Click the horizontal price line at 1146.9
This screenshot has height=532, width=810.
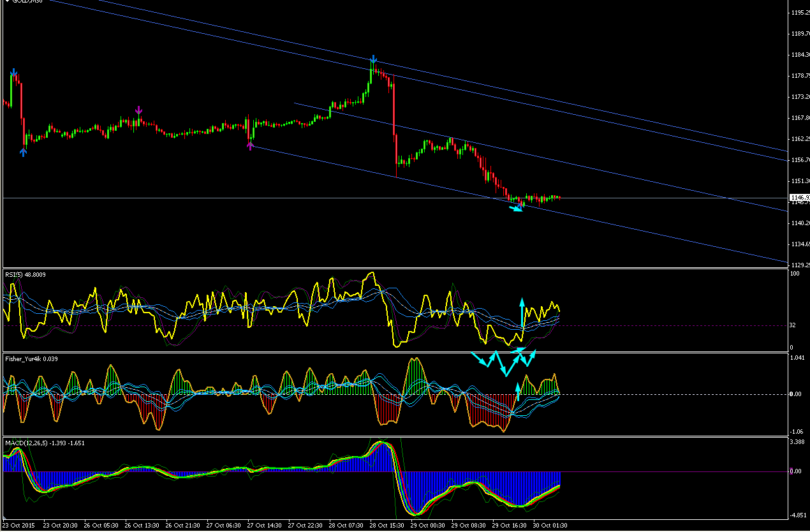(395, 198)
